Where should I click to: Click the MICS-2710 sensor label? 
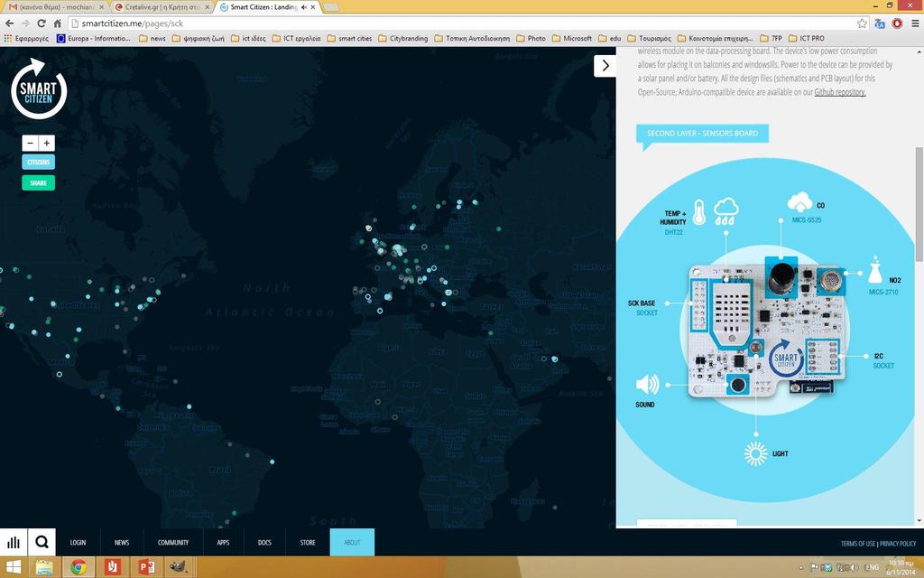pos(883,292)
